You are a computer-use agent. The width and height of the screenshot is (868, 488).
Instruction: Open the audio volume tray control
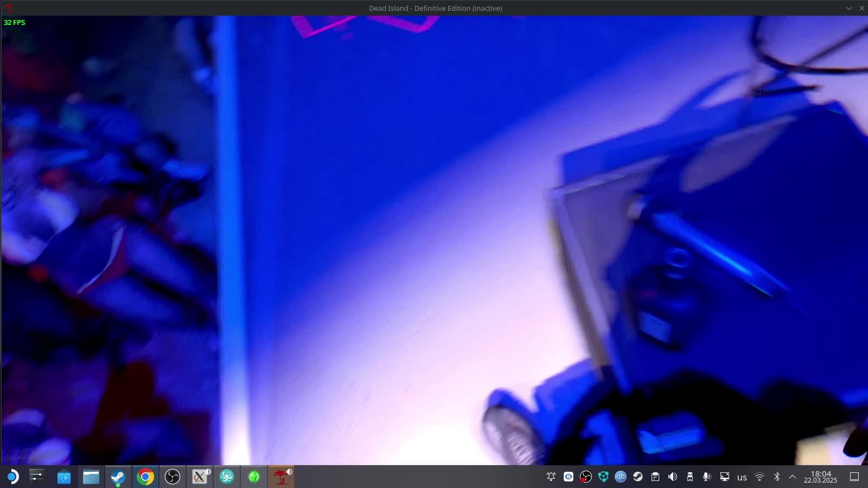(673, 477)
